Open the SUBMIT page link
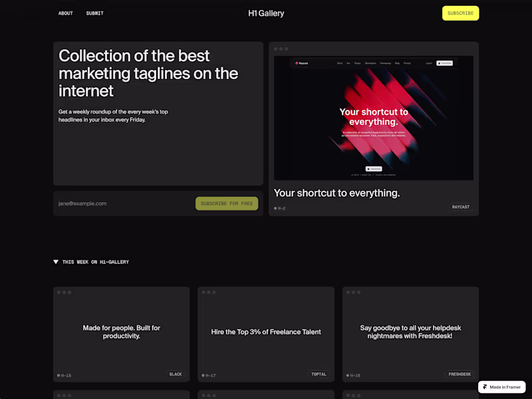Image resolution: width=532 pixels, height=399 pixels. (x=94, y=13)
